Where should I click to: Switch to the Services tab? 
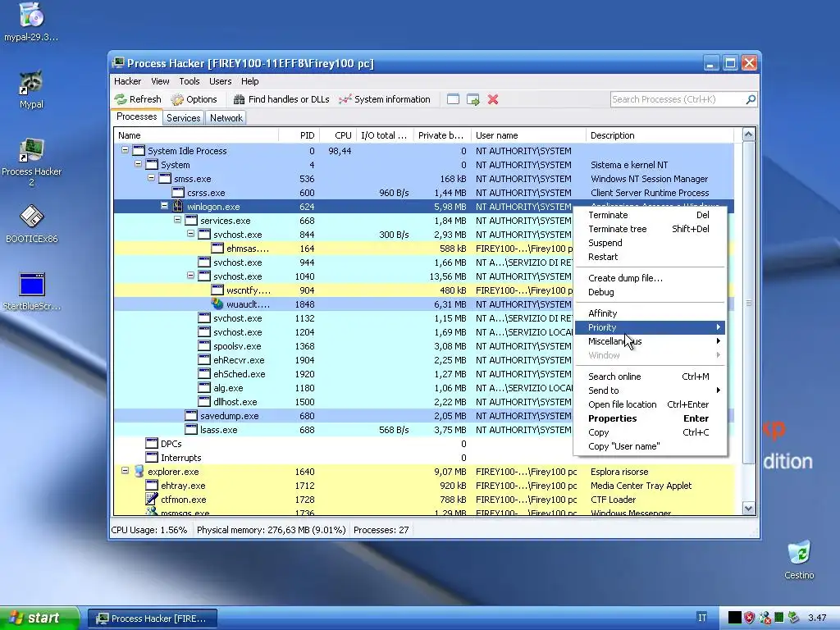pos(183,118)
